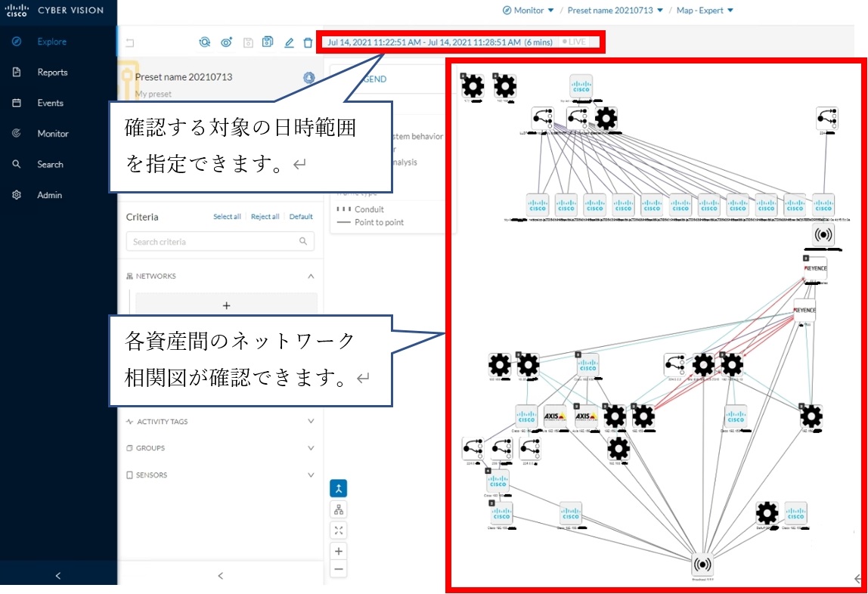Image resolution: width=868 pixels, height=594 pixels.
Task: Focus the Search criteria field
Action: tap(220, 242)
